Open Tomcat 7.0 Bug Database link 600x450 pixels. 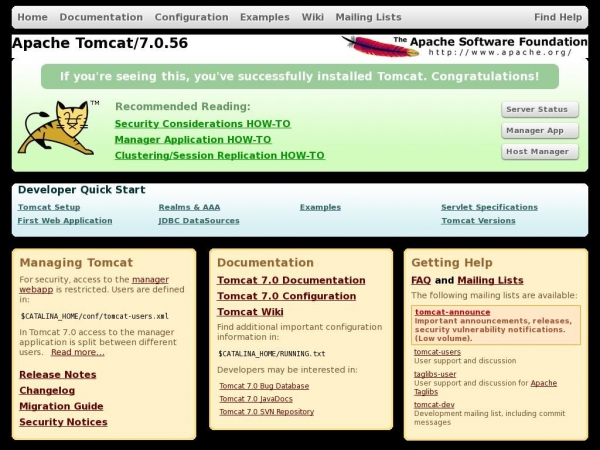point(264,386)
